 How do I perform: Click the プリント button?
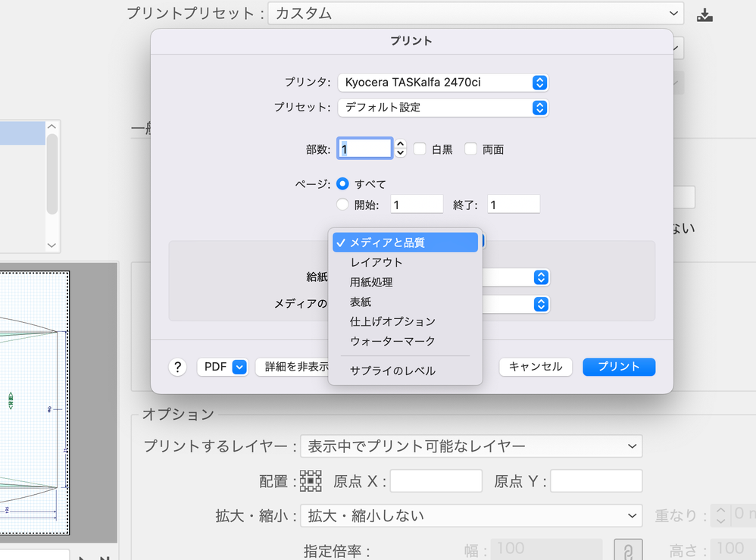[618, 367]
